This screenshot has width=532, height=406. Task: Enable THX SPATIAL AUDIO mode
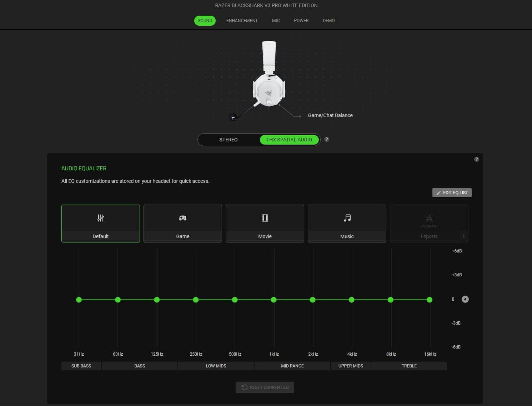289,140
